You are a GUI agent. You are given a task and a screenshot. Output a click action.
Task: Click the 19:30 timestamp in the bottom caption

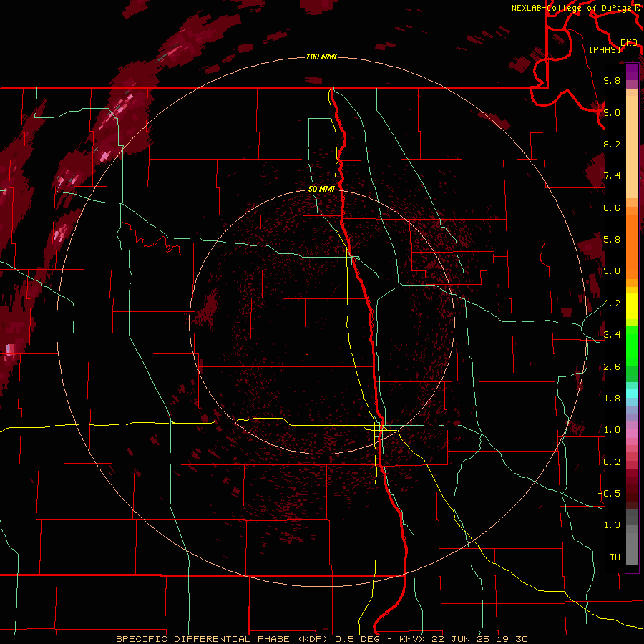point(512,639)
